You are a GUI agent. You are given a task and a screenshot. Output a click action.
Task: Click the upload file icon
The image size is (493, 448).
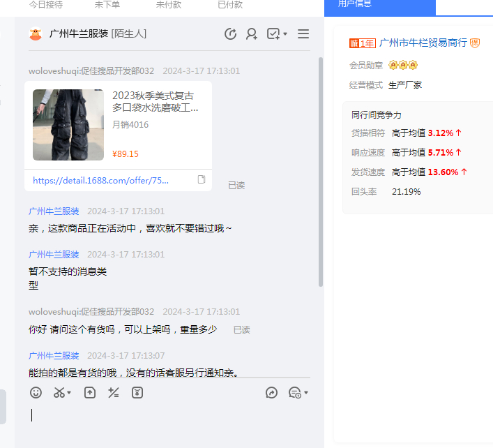[90, 393]
